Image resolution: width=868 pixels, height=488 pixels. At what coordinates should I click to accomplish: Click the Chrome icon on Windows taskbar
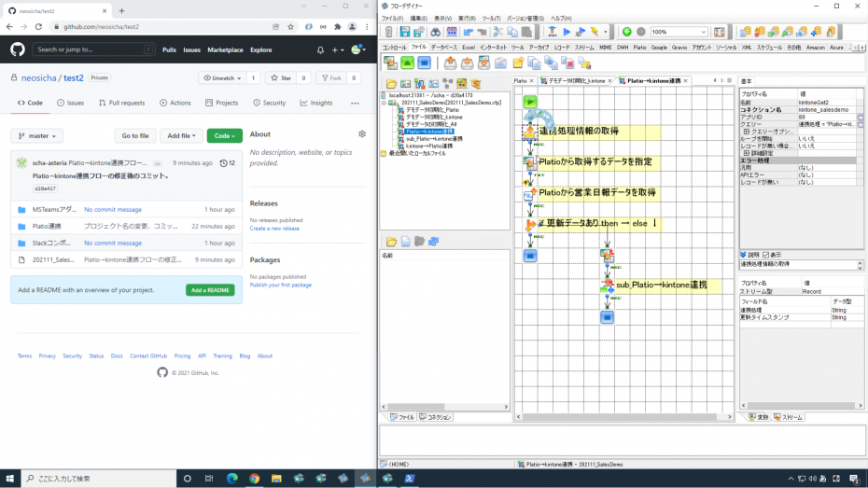click(254, 479)
